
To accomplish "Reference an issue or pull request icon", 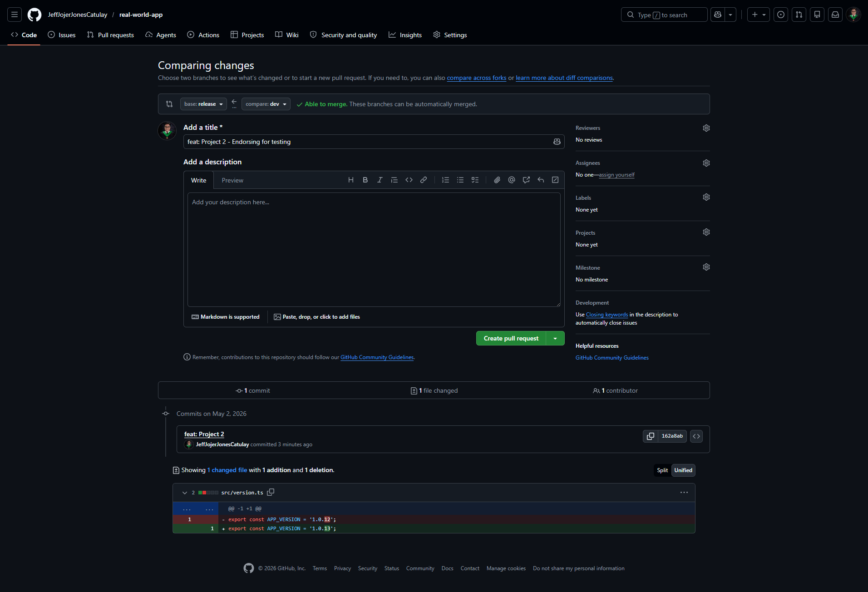I will coord(526,180).
